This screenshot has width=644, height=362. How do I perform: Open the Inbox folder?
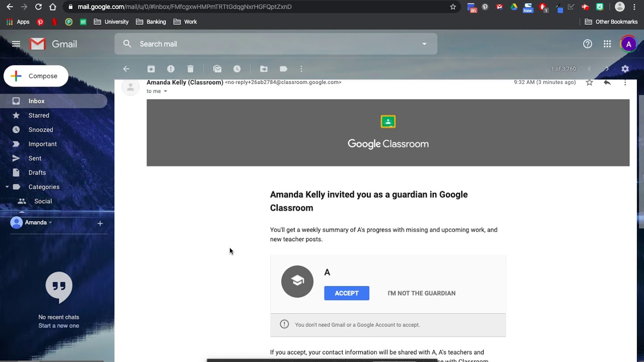coord(53,101)
